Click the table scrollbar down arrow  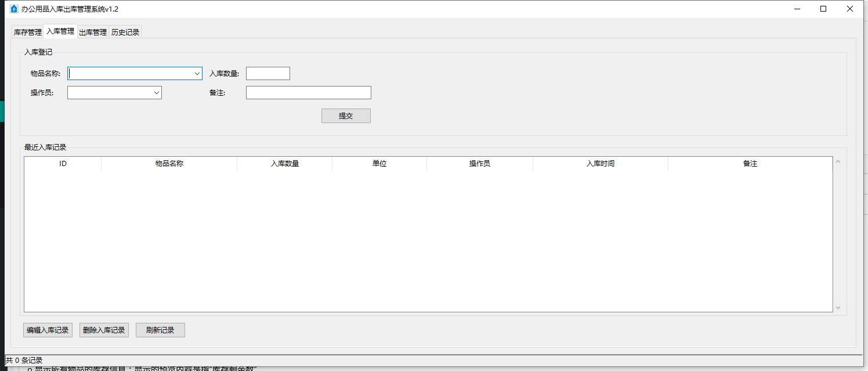[838, 308]
